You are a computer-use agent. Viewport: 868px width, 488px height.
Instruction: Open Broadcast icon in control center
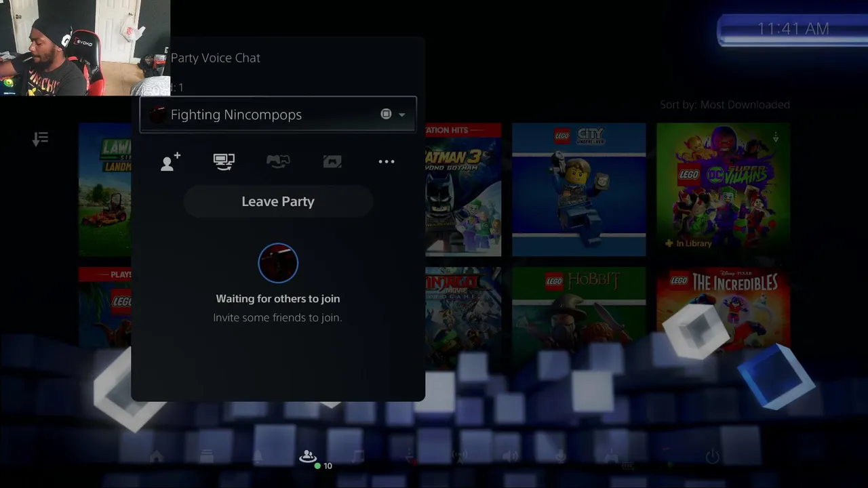[460, 457]
